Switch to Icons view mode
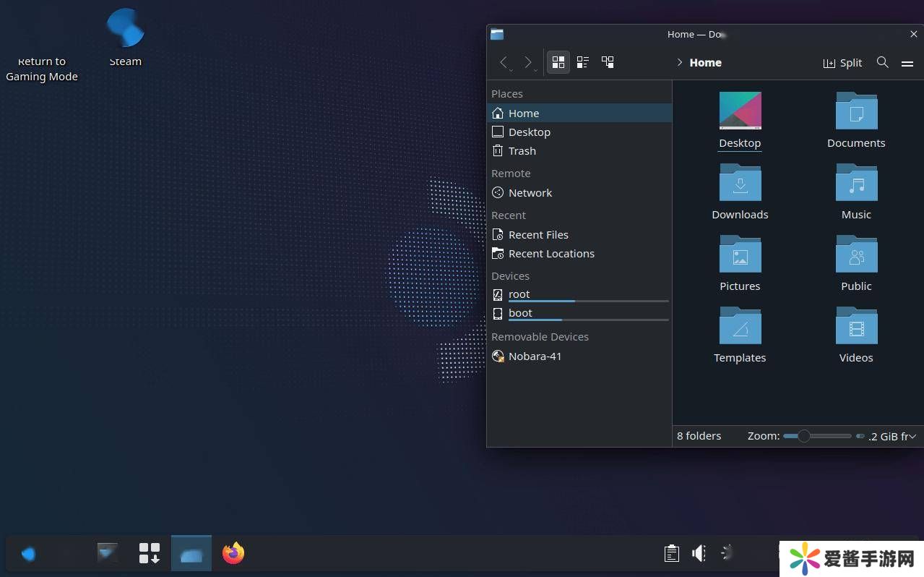Viewport: 924px width, 577px height. [x=558, y=62]
